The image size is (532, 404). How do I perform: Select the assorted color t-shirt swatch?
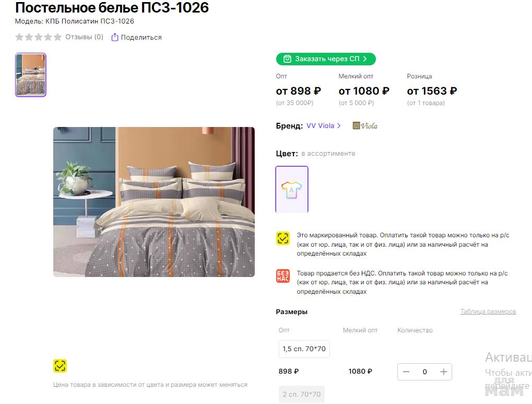(x=292, y=189)
